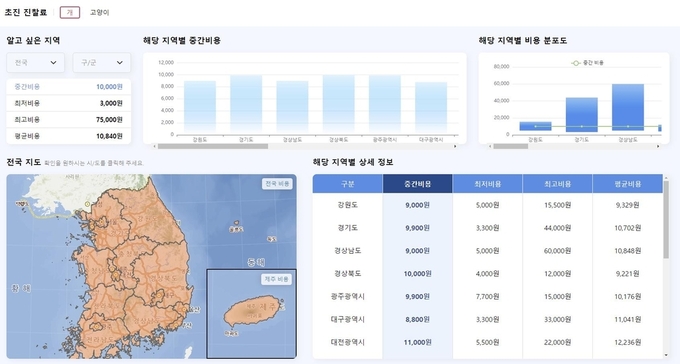Select the 개 (dog) tab
Screen dimensions: 680x364
point(70,12)
